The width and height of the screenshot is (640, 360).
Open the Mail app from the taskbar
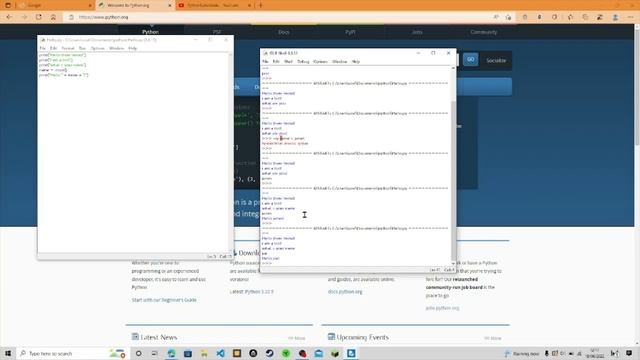(318, 353)
